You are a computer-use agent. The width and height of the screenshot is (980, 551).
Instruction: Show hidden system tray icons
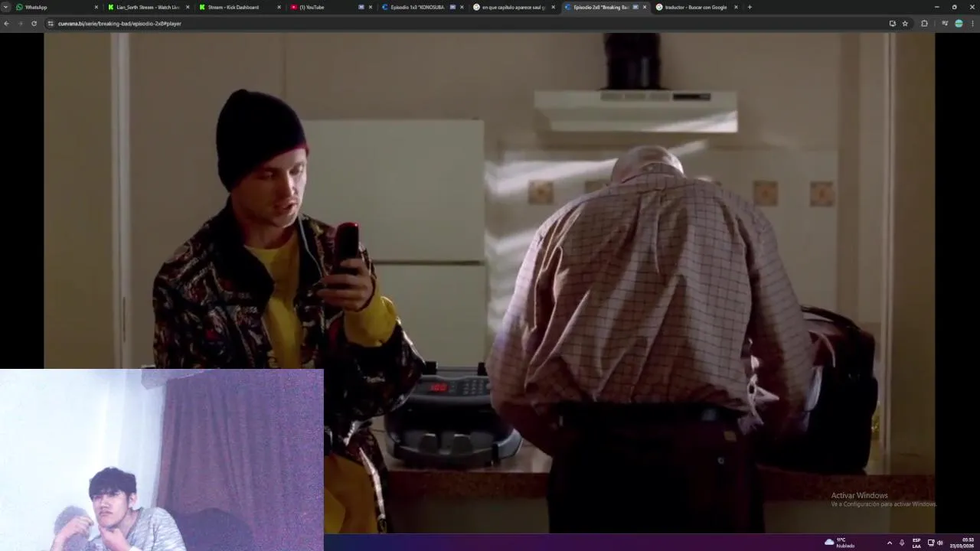tap(889, 543)
